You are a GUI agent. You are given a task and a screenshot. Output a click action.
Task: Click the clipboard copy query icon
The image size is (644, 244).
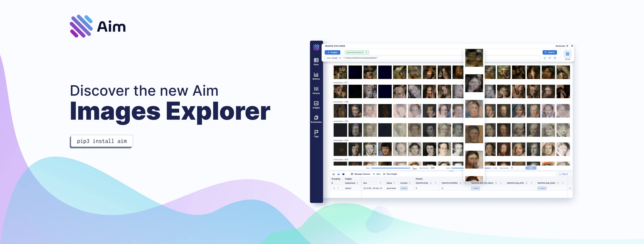click(555, 58)
